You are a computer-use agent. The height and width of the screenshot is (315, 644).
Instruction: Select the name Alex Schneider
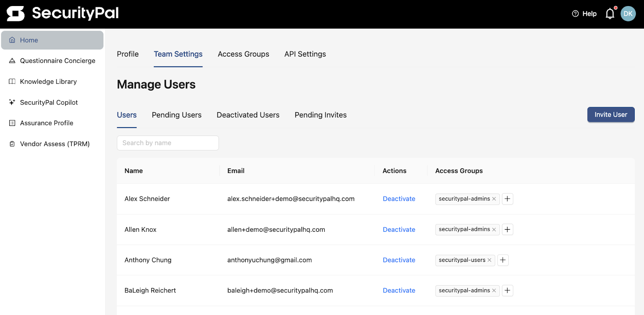147,199
